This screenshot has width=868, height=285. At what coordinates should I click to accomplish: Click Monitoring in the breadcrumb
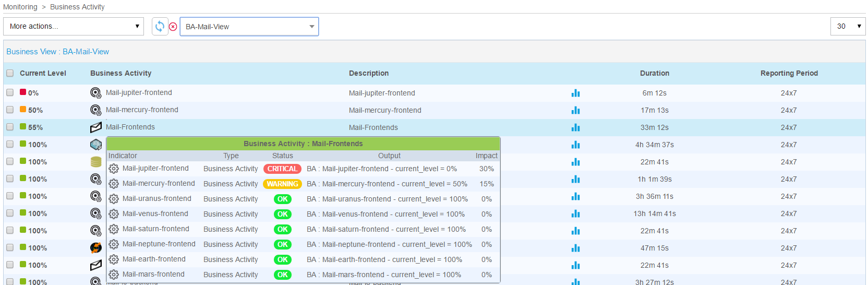(20, 7)
